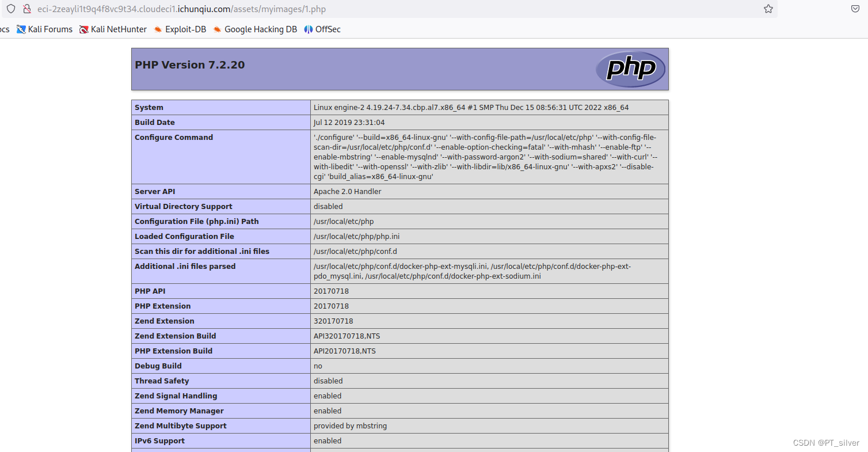Image resolution: width=868 pixels, height=452 pixels.
Task: Click the Exploit-DB bookmark icon
Action: tap(158, 29)
